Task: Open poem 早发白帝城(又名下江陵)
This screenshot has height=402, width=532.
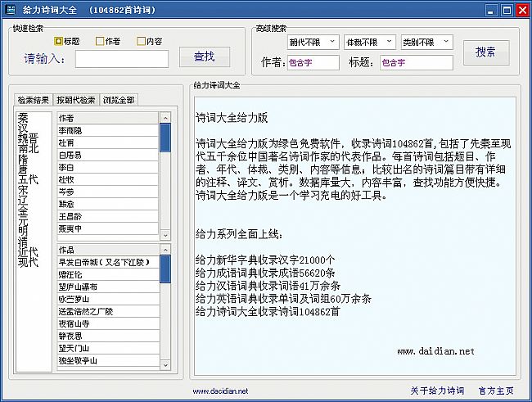Action: [109, 262]
